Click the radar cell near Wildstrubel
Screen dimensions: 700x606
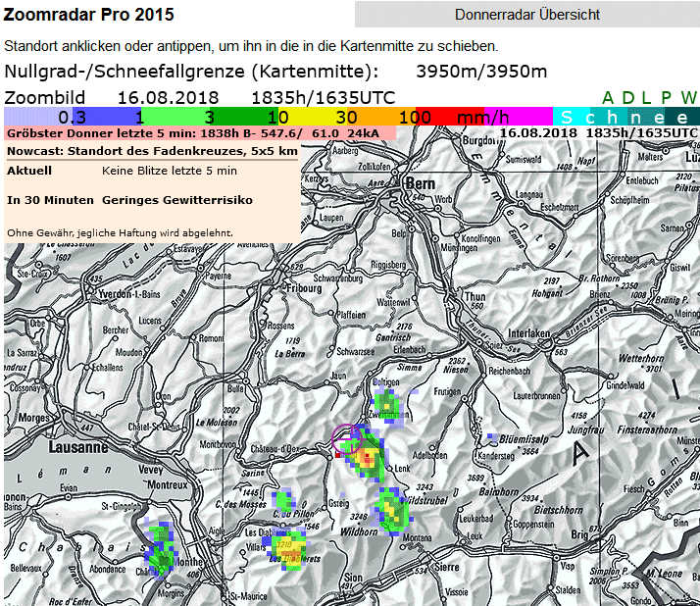pos(393,510)
